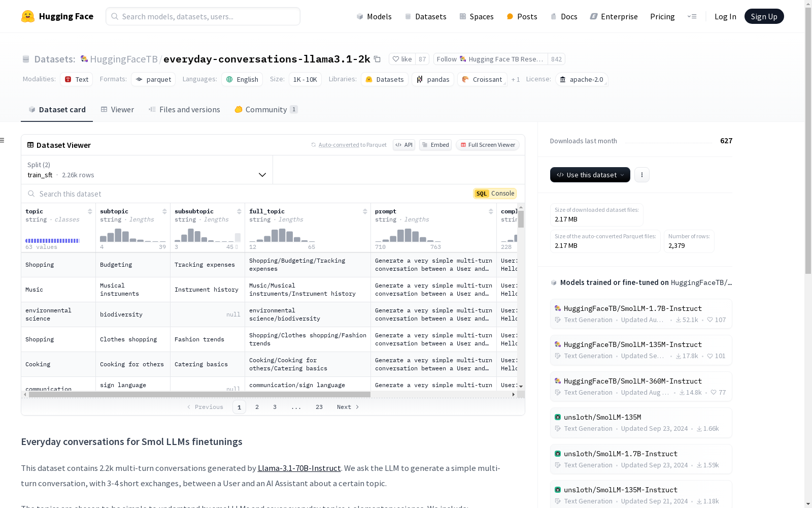Viewport: 812px width, 508px height.
Task: Sort the subtopic column
Action: [164, 211]
